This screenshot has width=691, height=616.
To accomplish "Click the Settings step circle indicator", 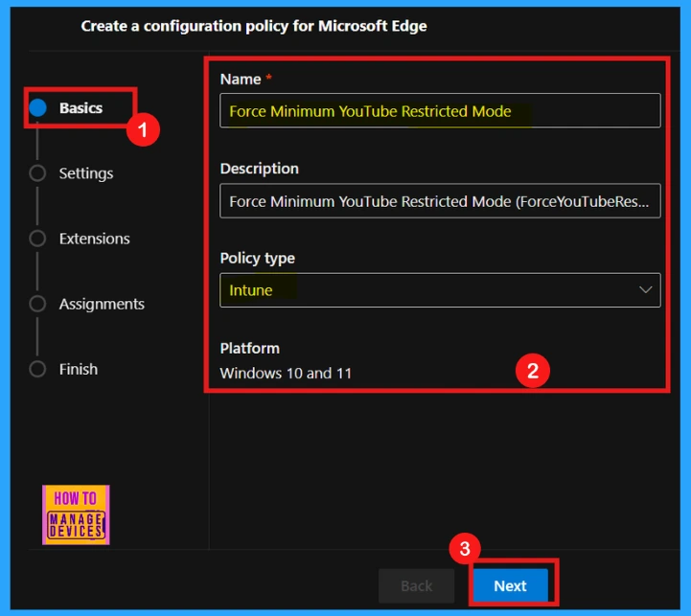I will [x=37, y=173].
